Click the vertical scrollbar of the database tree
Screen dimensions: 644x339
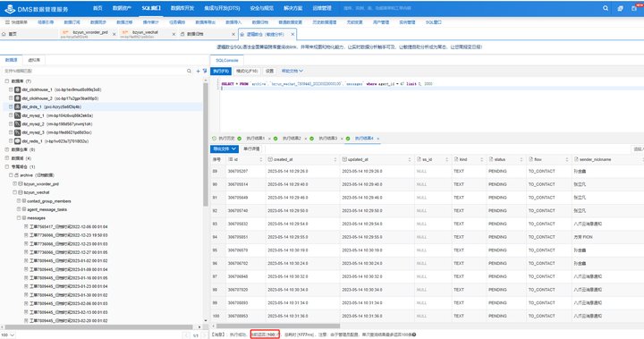click(206, 144)
